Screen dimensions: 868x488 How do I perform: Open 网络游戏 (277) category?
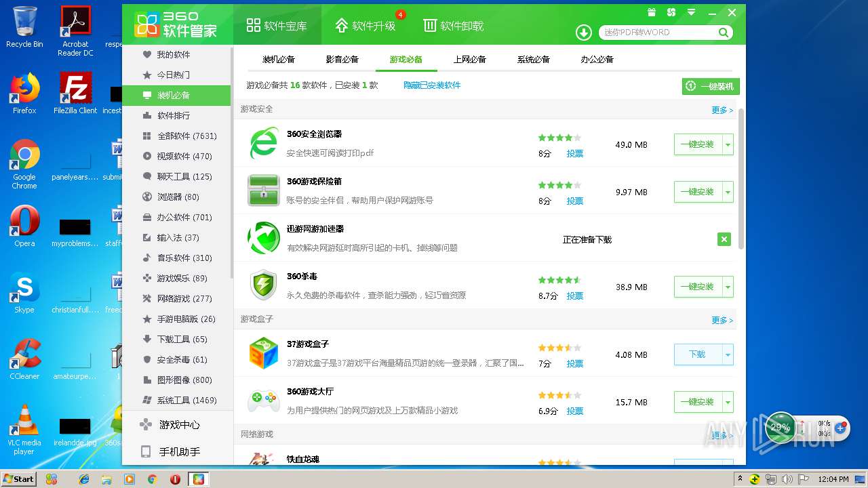tap(176, 299)
